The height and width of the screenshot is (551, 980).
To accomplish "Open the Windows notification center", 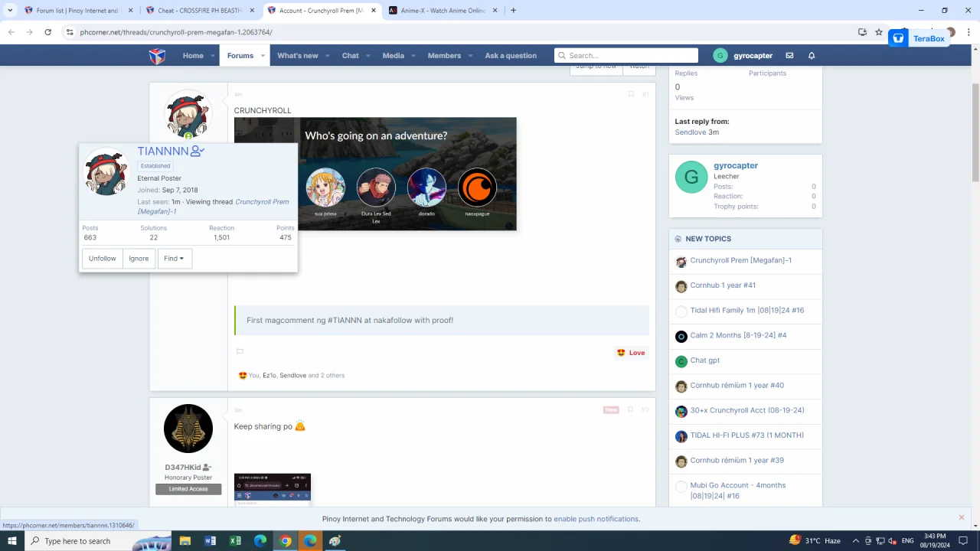I will [962, 541].
